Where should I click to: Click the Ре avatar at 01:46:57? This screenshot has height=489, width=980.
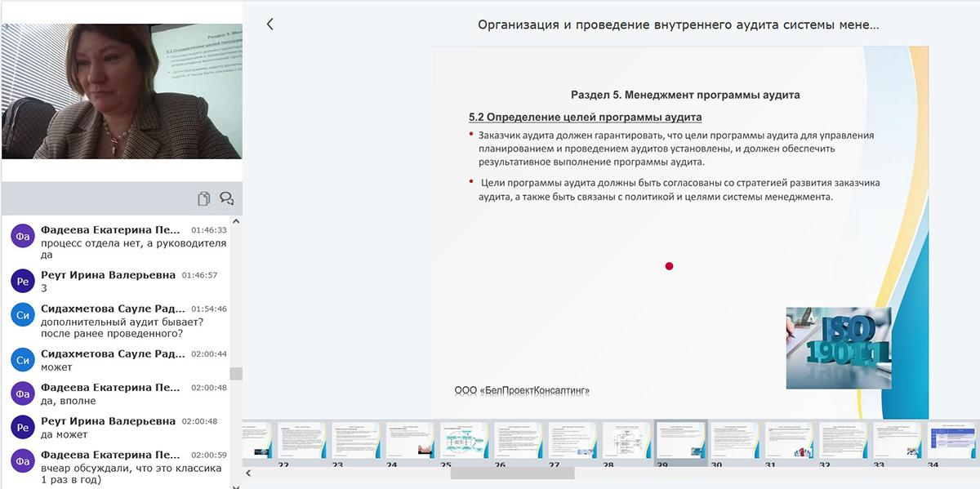click(22, 280)
